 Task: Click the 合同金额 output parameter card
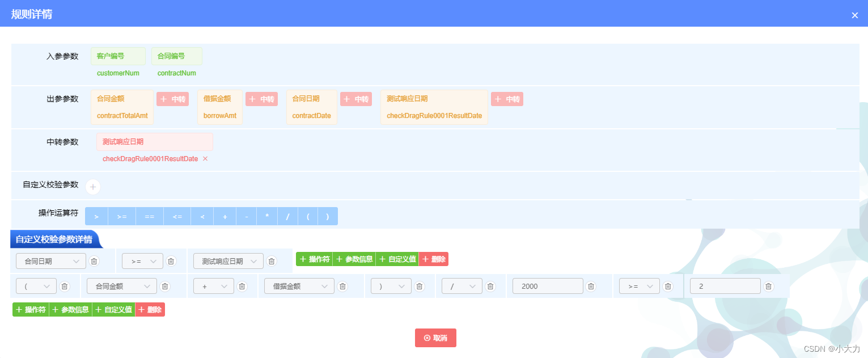coord(122,107)
